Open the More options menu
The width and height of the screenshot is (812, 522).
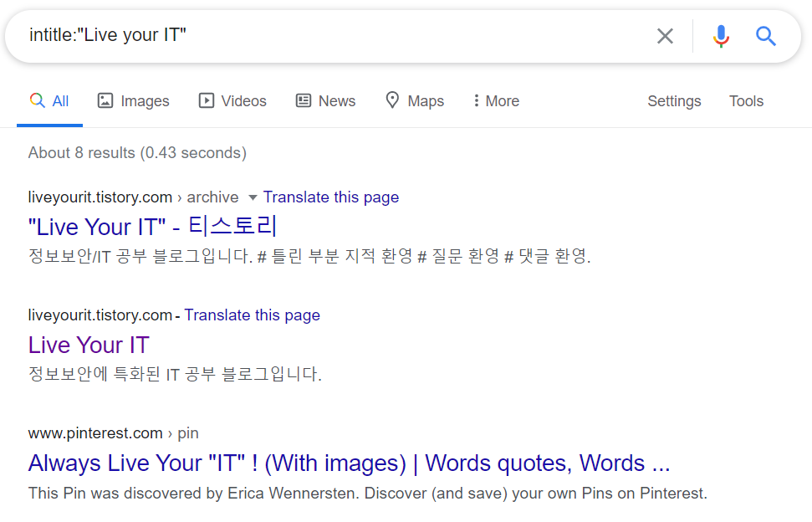tap(496, 101)
